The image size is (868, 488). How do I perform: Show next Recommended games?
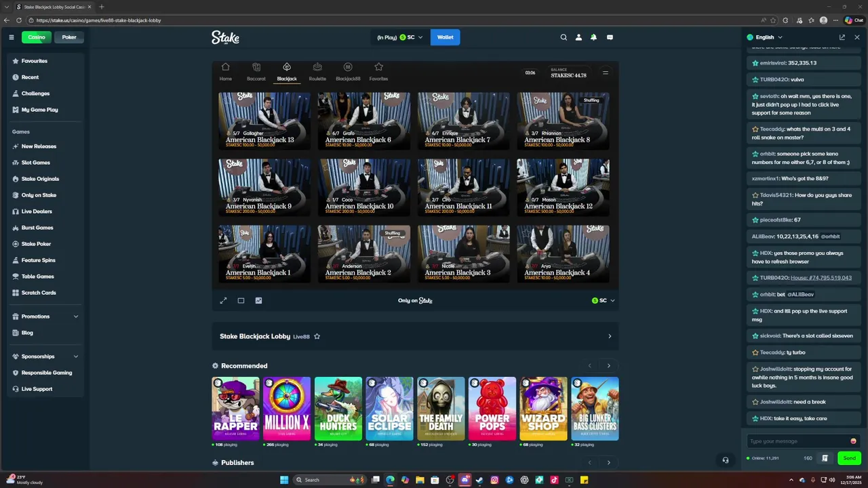609,366
